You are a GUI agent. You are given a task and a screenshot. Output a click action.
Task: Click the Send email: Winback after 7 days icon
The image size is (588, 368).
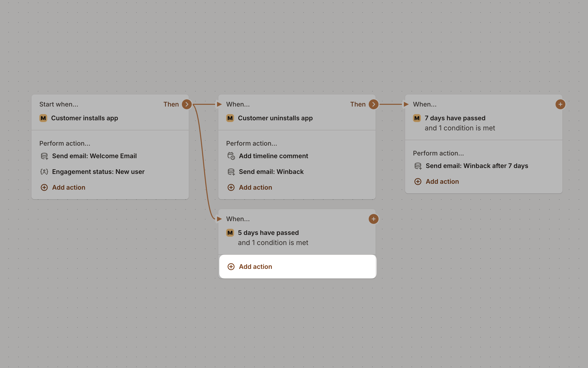tap(418, 166)
